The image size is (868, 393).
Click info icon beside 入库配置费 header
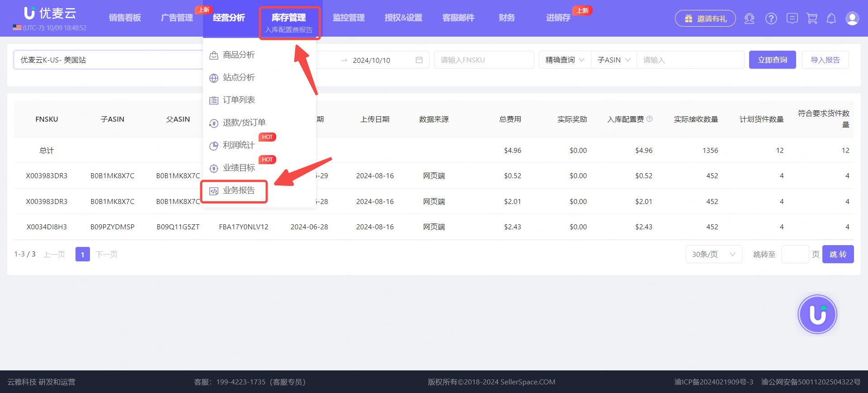(649, 119)
